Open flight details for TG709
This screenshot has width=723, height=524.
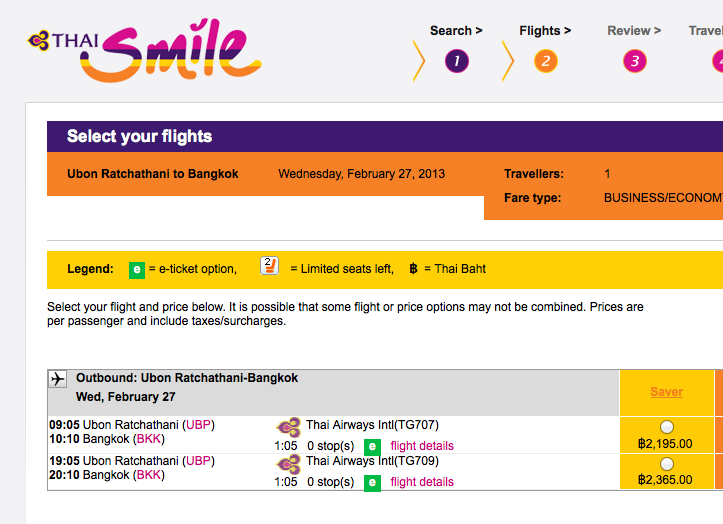pyautogui.click(x=422, y=482)
